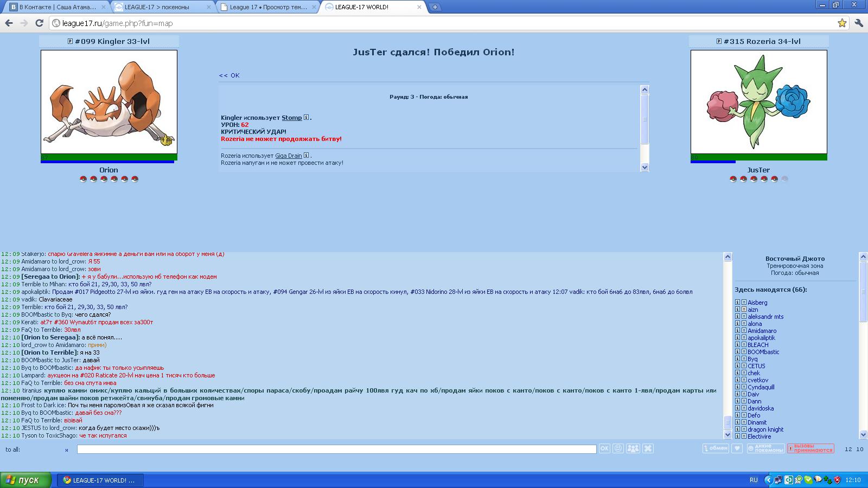Open the info icon next to dragon knight
The image size is (868, 488).
737,429
